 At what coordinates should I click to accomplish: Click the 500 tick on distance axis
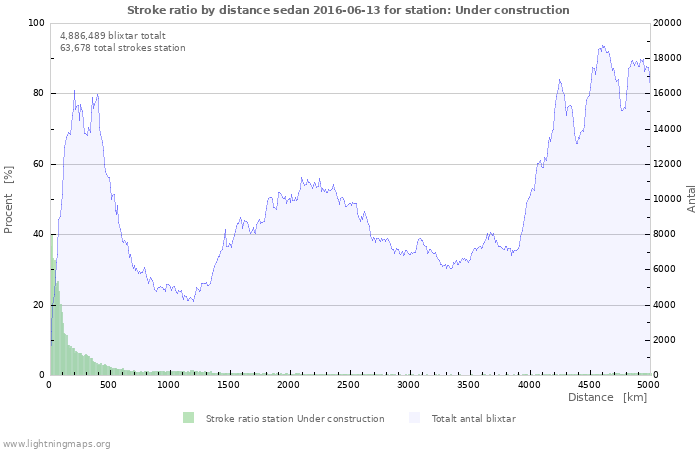[109, 384]
